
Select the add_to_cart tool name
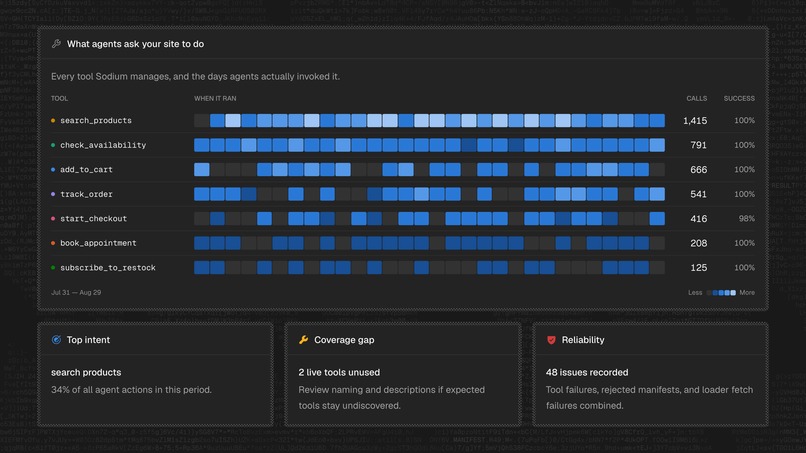click(x=86, y=169)
